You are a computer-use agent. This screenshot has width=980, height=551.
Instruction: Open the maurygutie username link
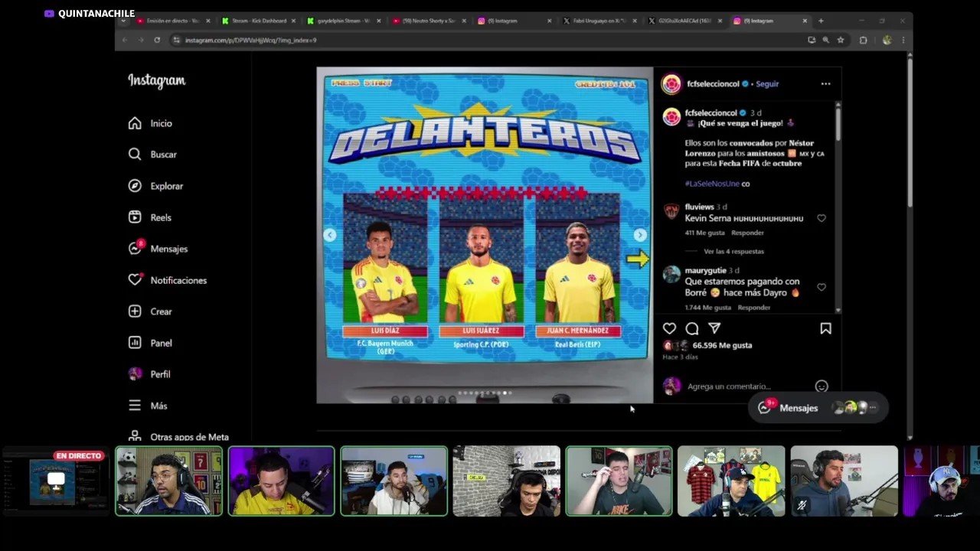click(705, 270)
